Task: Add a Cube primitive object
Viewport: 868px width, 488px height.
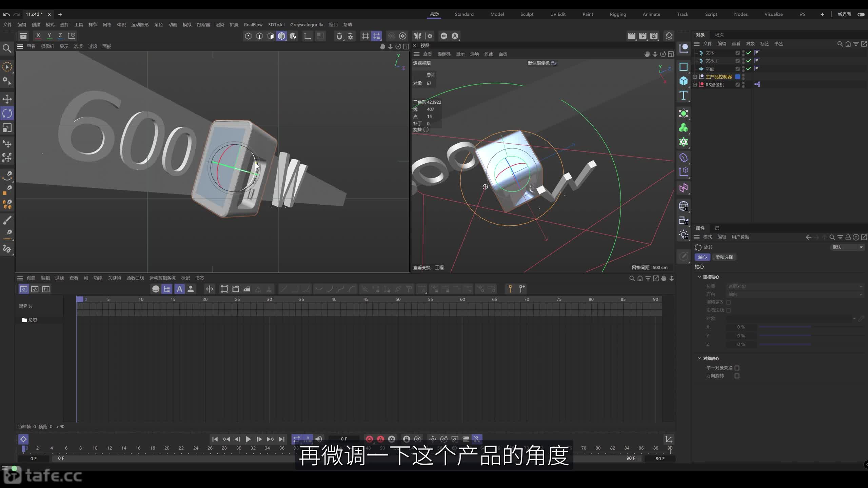Action: (684, 81)
